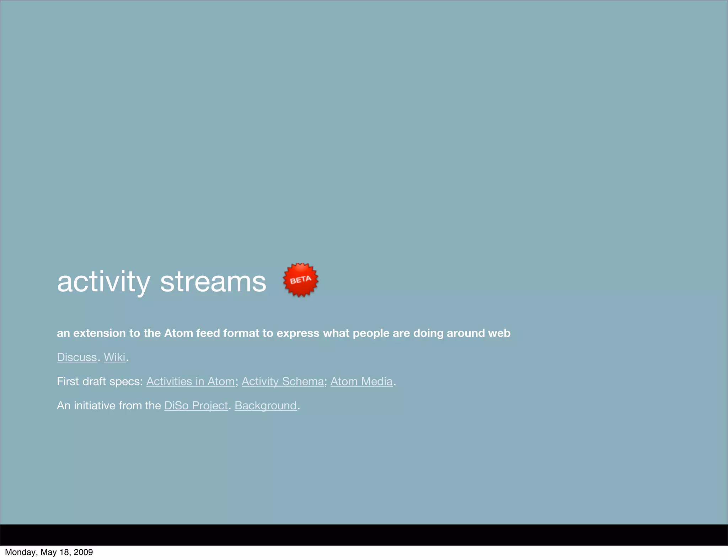The width and height of the screenshot is (728, 560).
Task: Click the bold Atom feed format tagline
Action: pos(283,333)
